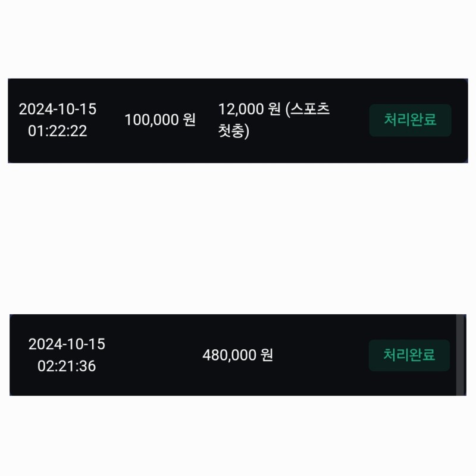Click 처리완료 button in the 100,000 원 row
Screen dimensions: 476x476
coord(410,120)
